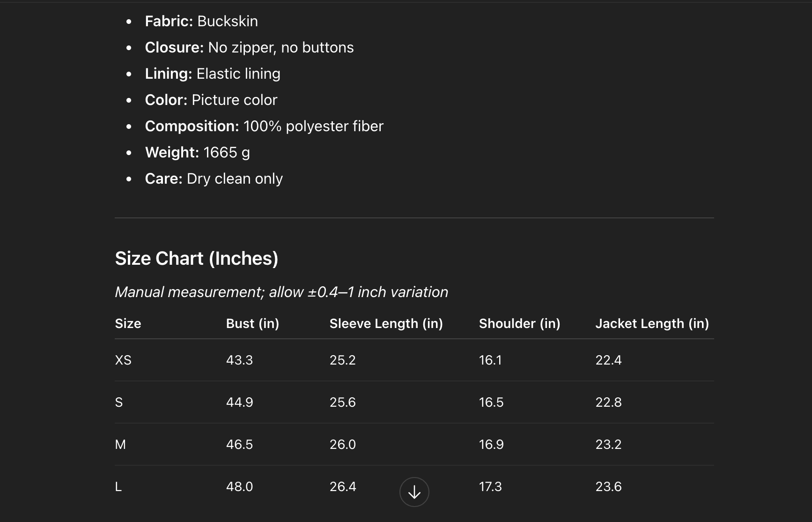Click the 25.2 sleeve length value
Screen dimensions: 812x522
342,360
